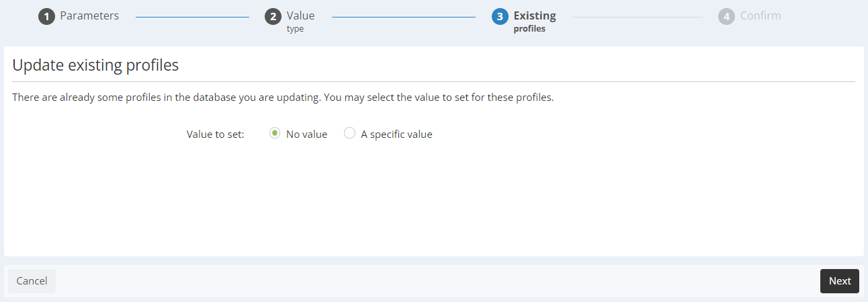Click the greyed step 4 circle
Viewport: 868px width, 302px height.
pos(726,16)
